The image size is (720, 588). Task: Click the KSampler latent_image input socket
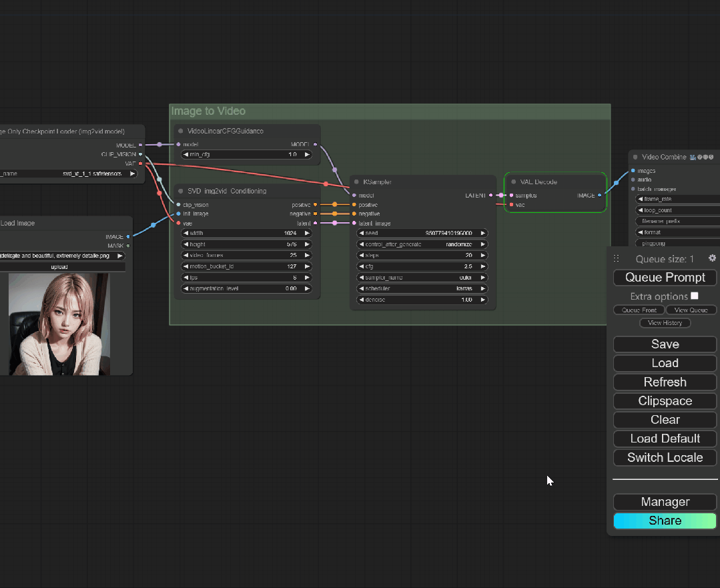click(354, 224)
